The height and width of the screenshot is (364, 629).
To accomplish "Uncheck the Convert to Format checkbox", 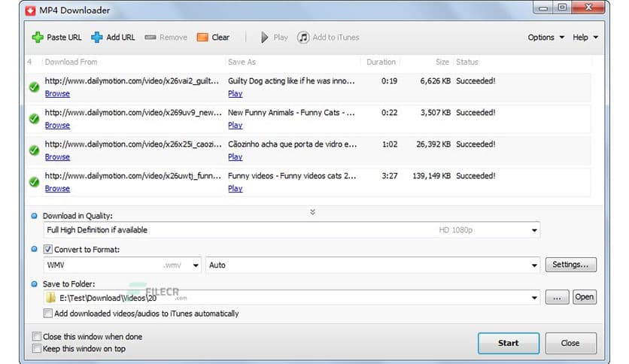I will pyautogui.click(x=47, y=250).
